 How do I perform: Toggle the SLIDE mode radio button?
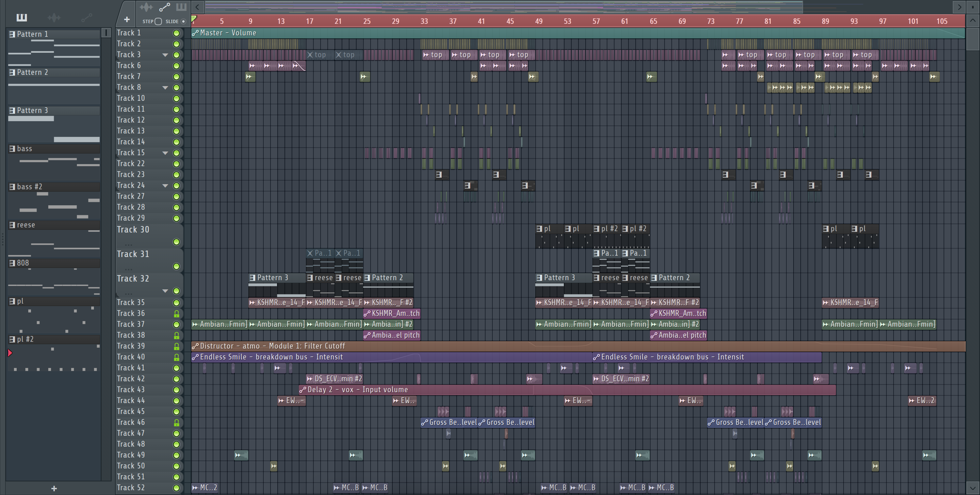coord(183,21)
